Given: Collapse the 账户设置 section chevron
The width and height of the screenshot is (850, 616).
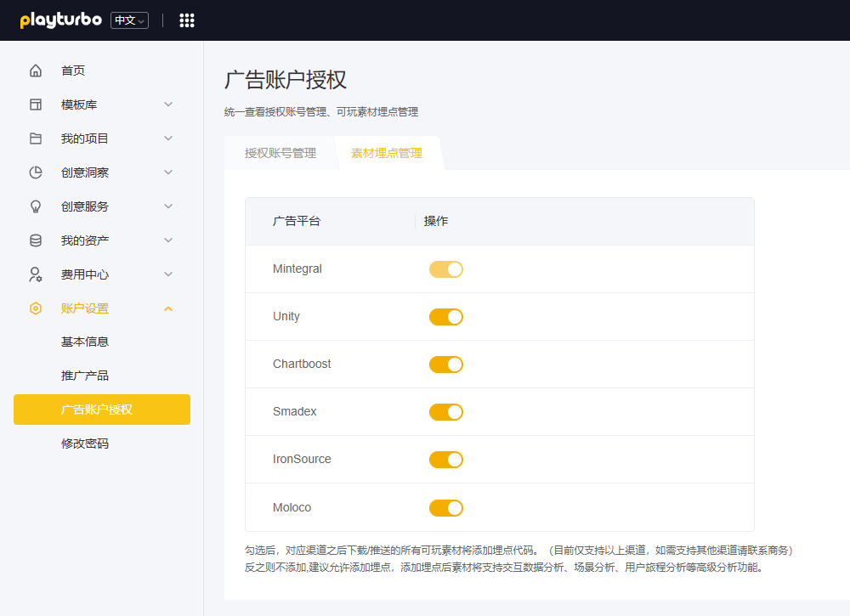Looking at the screenshot, I should [168, 308].
